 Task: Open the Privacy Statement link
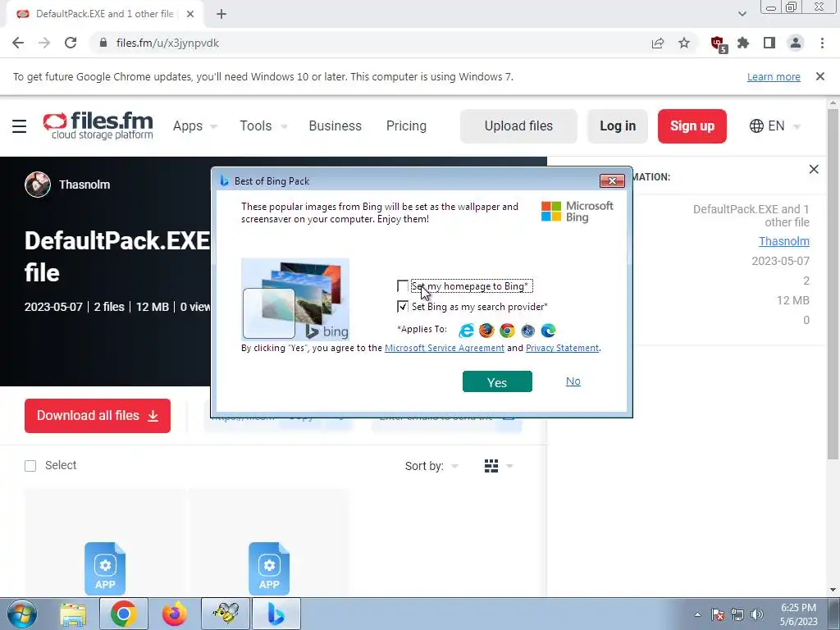(x=562, y=348)
